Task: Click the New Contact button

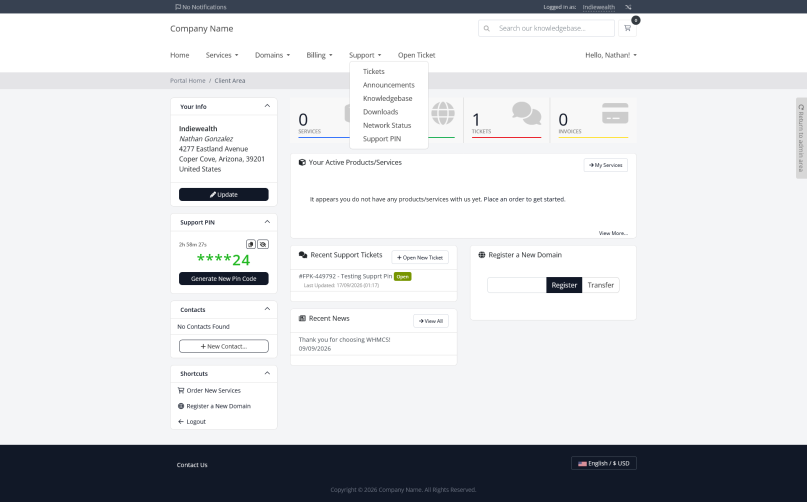Action: 223,346
